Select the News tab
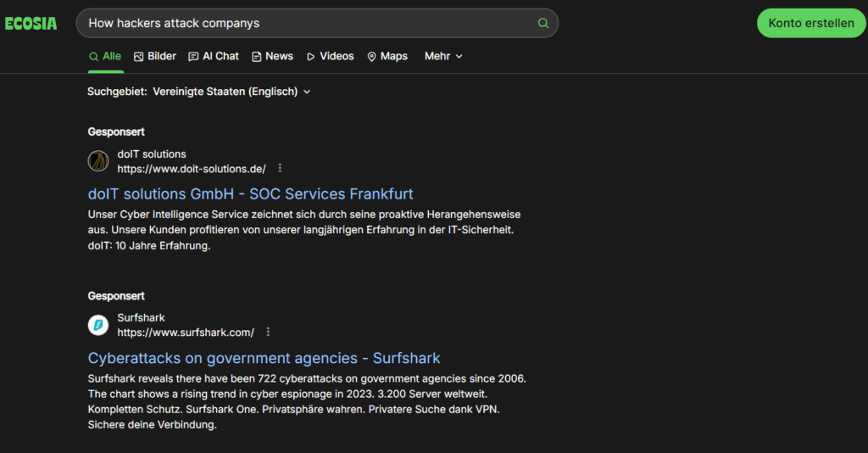 [272, 56]
